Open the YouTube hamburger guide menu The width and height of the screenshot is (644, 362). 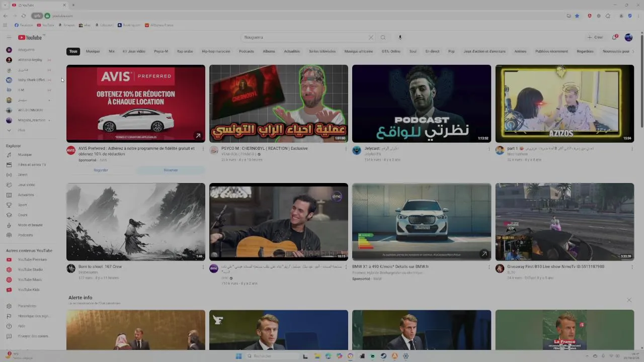coord(9,38)
